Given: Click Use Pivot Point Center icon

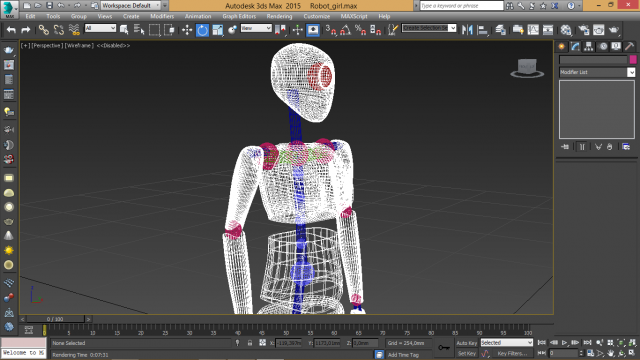Looking at the screenshot, I should [x=280, y=30].
